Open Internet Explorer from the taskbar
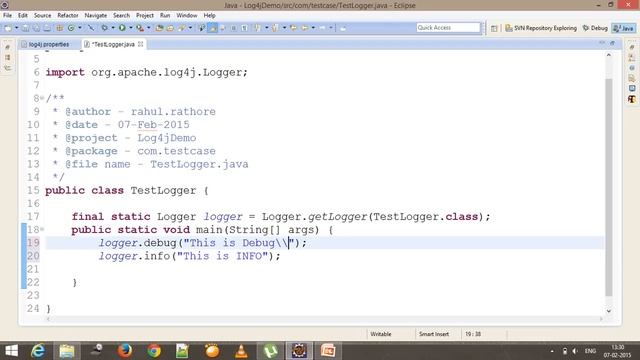 click(38, 351)
